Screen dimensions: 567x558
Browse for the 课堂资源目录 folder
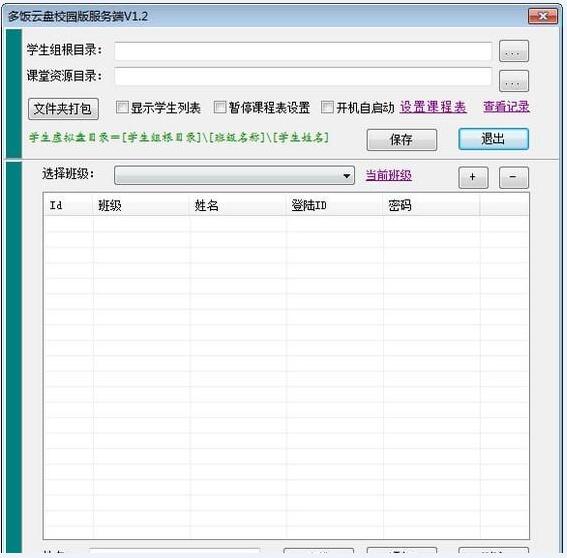point(513,81)
